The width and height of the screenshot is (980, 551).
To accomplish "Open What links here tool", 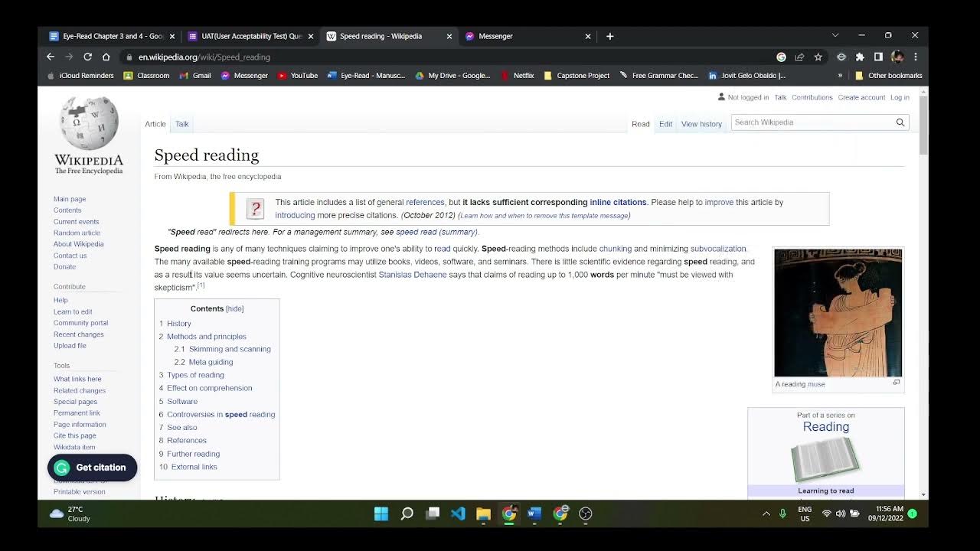I will point(77,379).
